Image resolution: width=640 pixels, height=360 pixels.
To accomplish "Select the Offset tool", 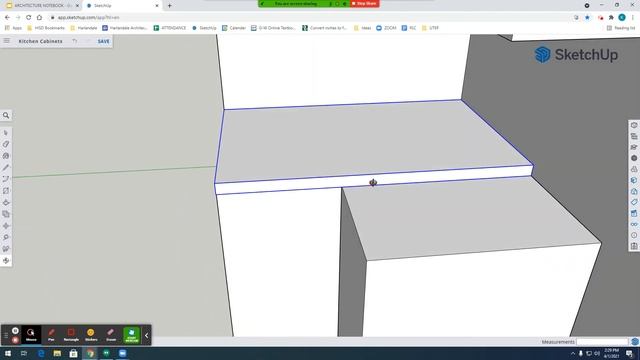I will coord(6,214).
